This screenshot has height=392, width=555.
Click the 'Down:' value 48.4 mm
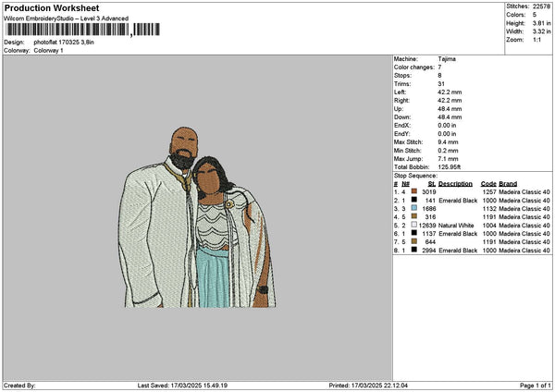click(450, 117)
